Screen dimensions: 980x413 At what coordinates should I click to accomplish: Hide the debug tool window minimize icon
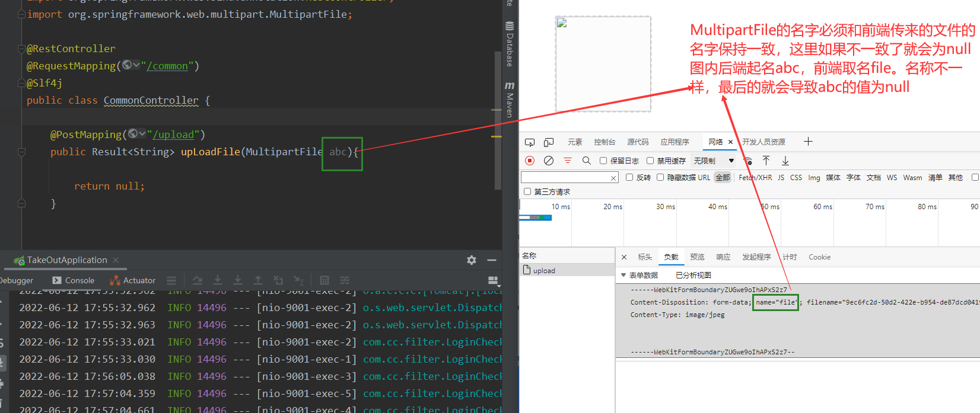pos(492,260)
